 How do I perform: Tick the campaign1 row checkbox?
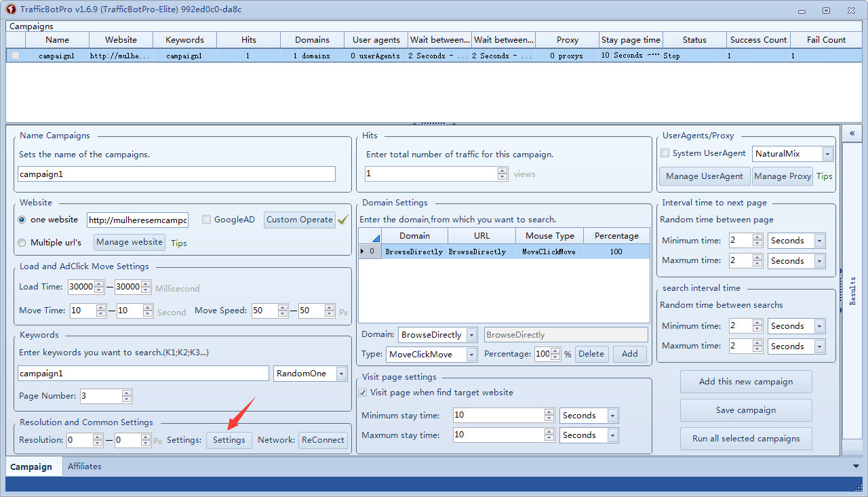click(x=16, y=56)
